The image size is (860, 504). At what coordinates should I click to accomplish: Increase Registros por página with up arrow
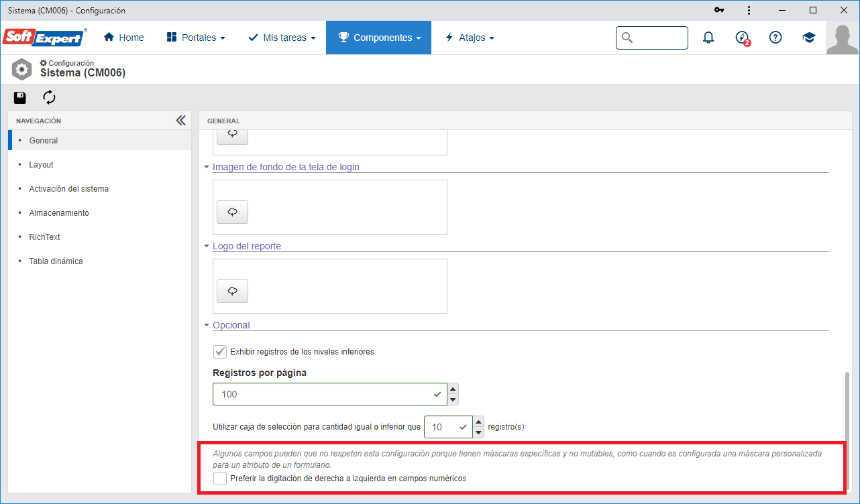453,389
